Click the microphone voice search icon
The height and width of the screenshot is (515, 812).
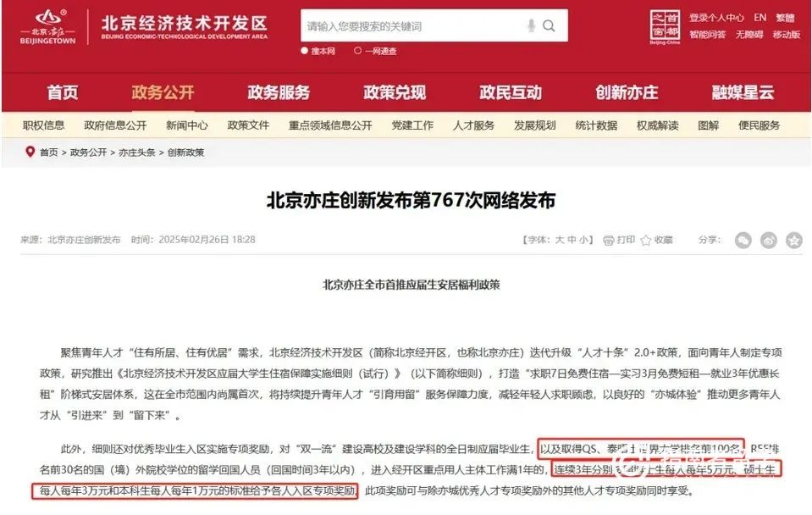click(531, 25)
